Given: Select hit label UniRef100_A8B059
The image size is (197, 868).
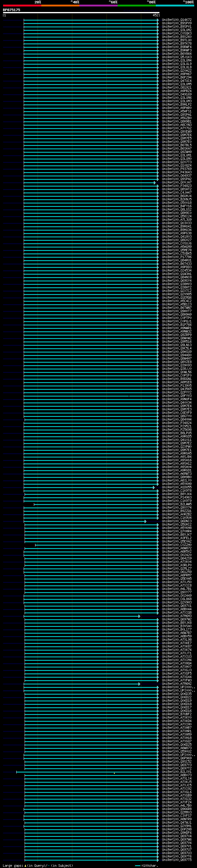Looking at the screenshot, I should tap(176, 636).
